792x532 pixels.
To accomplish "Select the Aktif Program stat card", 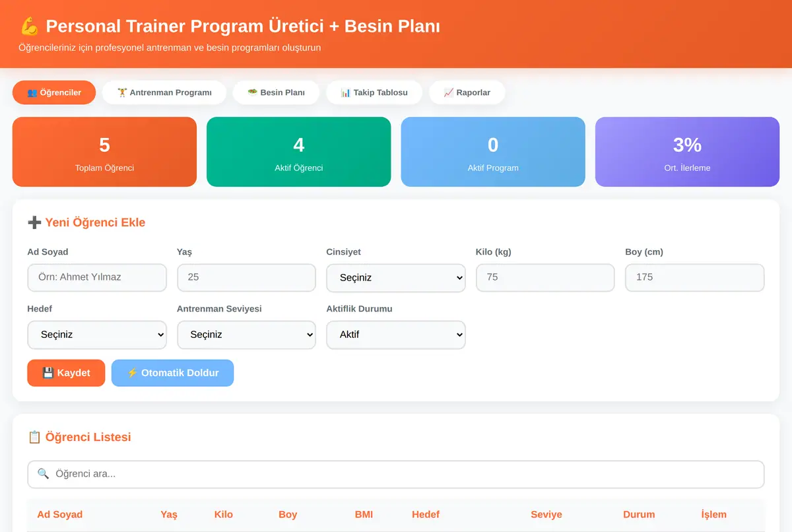I will (x=493, y=152).
